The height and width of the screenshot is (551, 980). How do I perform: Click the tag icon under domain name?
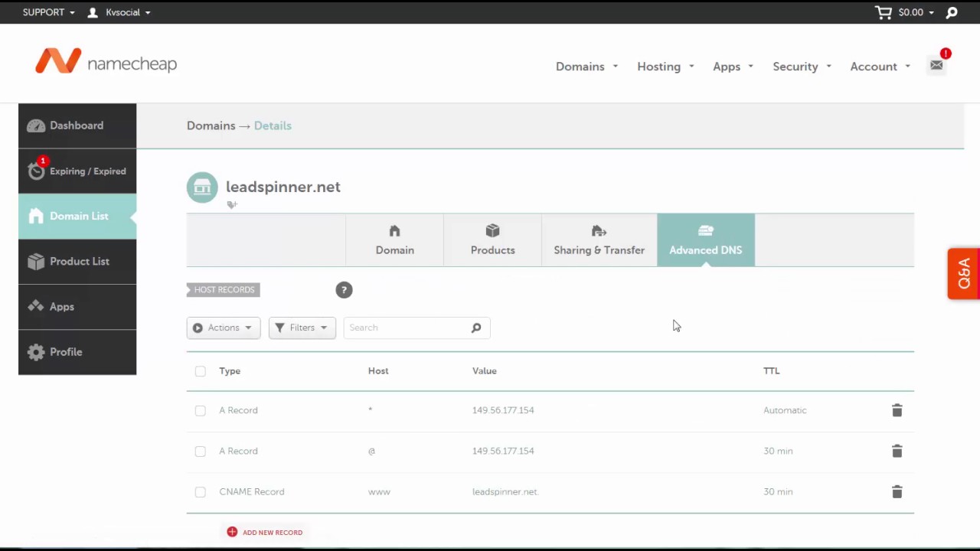(x=232, y=205)
